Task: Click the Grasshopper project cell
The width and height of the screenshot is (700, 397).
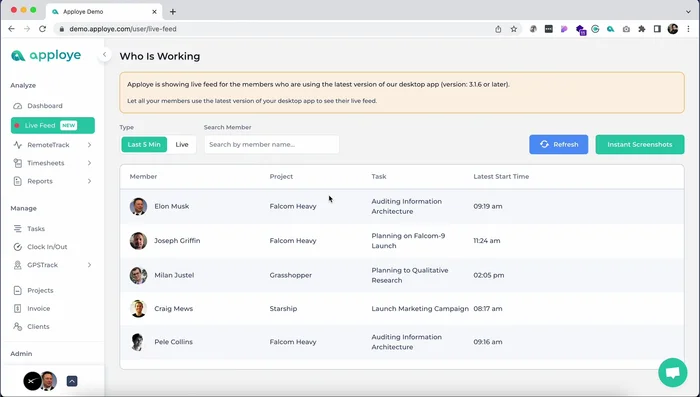Action: (291, 276)
